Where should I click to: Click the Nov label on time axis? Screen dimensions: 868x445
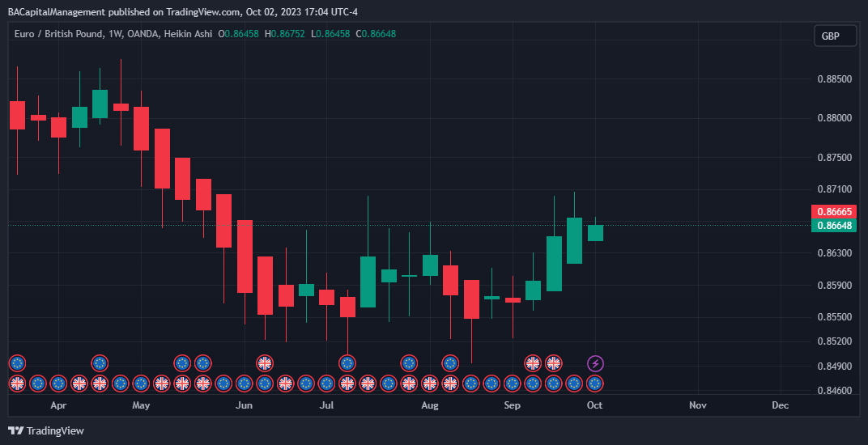(x=698, y=405)
